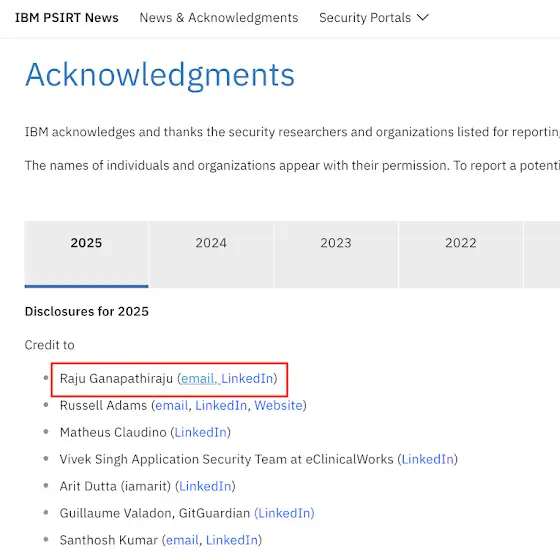
Task: Open Raju Ganapathiraju's LinkedIn link
Action: [x=247, y=379]
